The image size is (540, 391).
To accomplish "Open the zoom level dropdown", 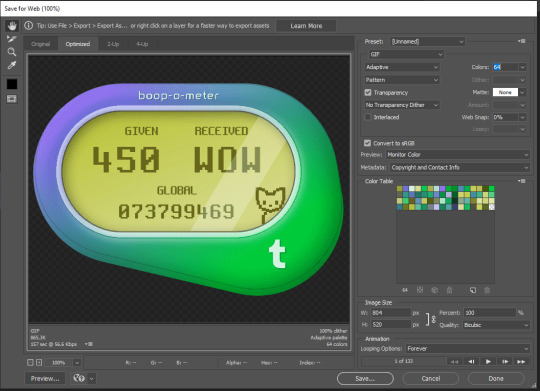I will click(77, 362).
